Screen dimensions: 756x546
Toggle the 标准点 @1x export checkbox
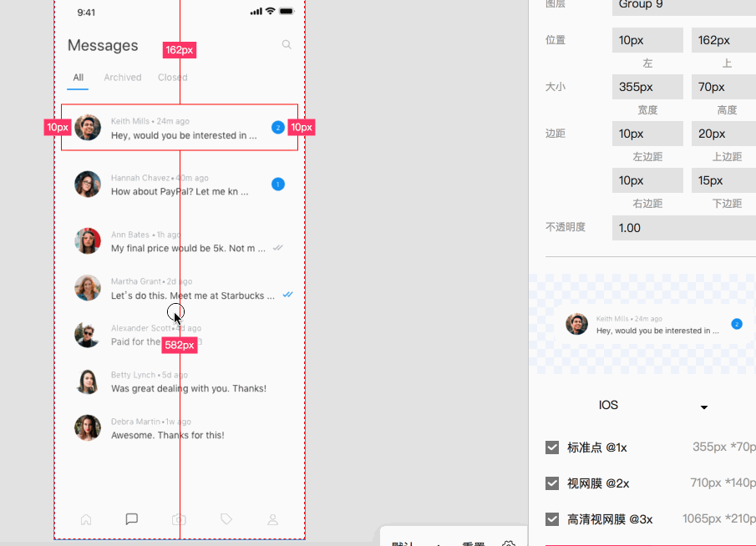[x=552, y=447]
